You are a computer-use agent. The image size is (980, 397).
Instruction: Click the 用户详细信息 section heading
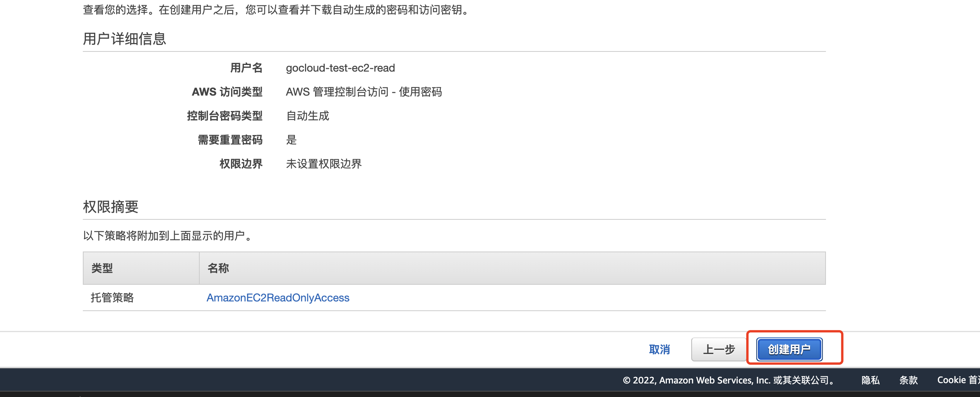coord(125,39)
